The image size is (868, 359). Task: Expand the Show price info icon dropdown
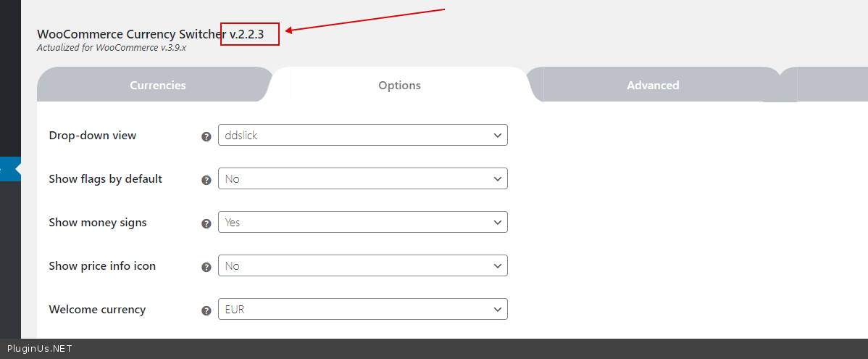[362, 266]
